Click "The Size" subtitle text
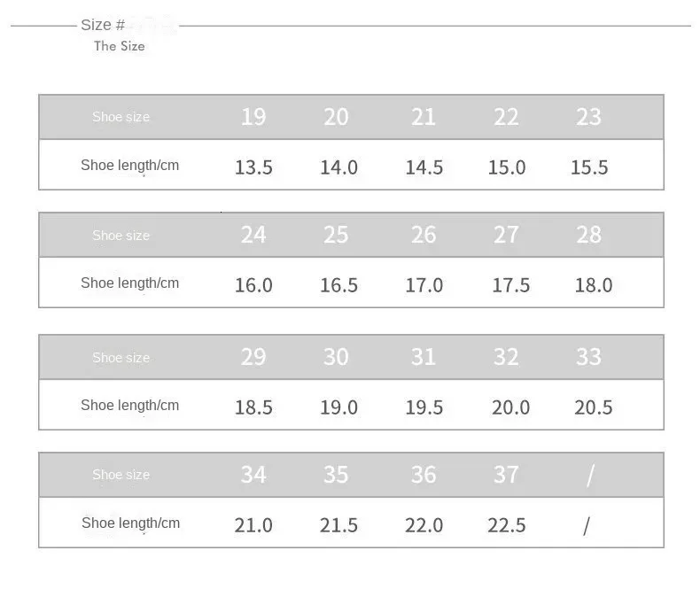This screenshot has width=700, height=589. pyautogui.click(x=119, y=46)
